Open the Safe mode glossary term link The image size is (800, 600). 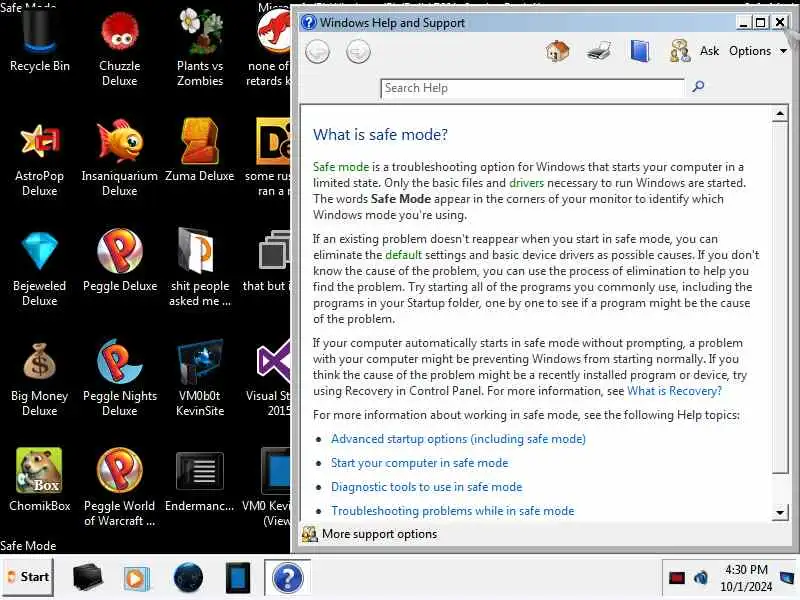pyautogui.click(x=340, y=167)
